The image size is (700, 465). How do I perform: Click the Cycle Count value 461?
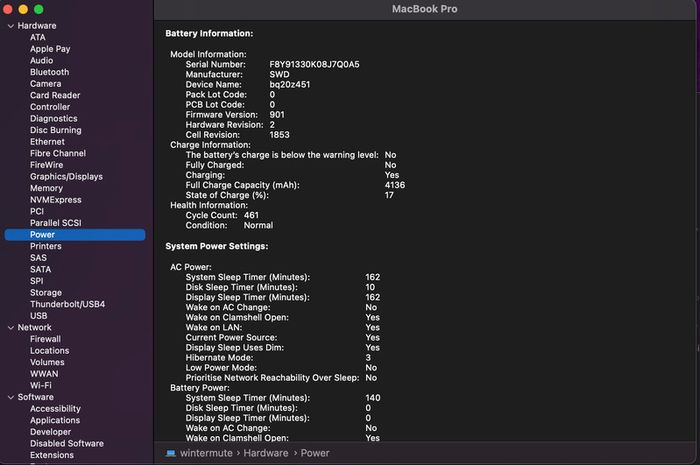click(x=251, y=215)
